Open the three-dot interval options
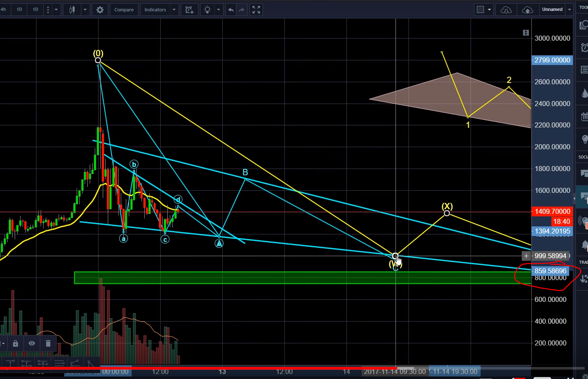The image size is (588, 379). pos(48,10)
